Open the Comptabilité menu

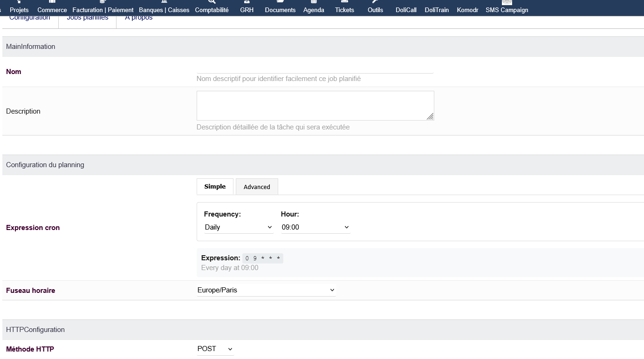tap(212, 9)
